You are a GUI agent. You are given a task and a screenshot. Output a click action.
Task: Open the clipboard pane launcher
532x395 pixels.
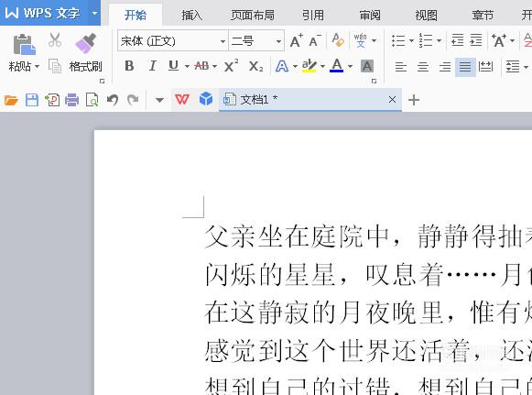[x=102, y=82]
